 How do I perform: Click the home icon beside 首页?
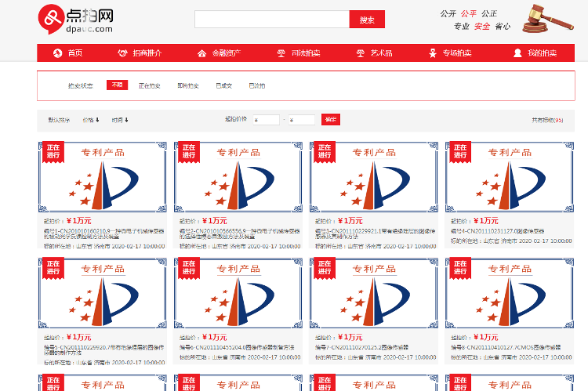(57, 53)
